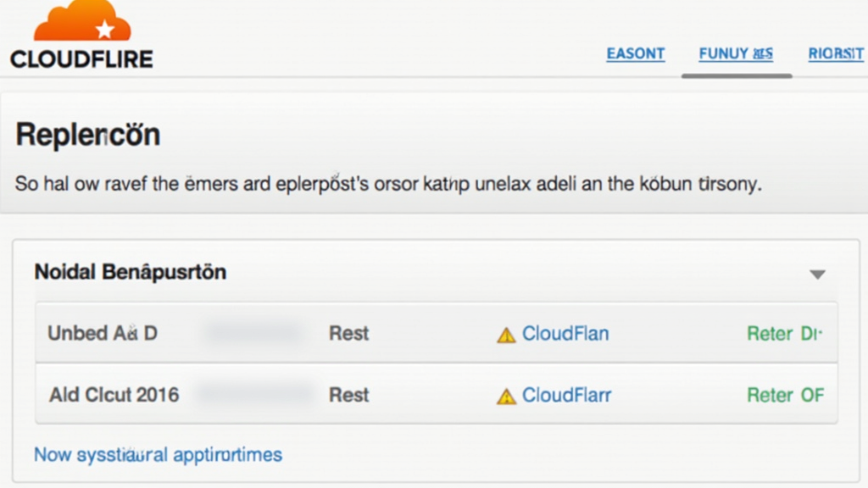Select the Ald Clcut 2016 row label

(114, 395)
